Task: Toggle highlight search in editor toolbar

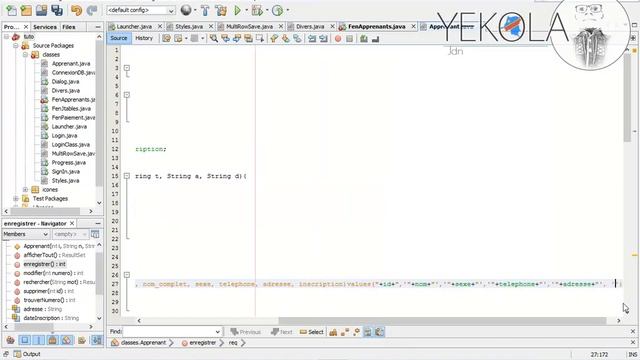Action: coord(248,38)
